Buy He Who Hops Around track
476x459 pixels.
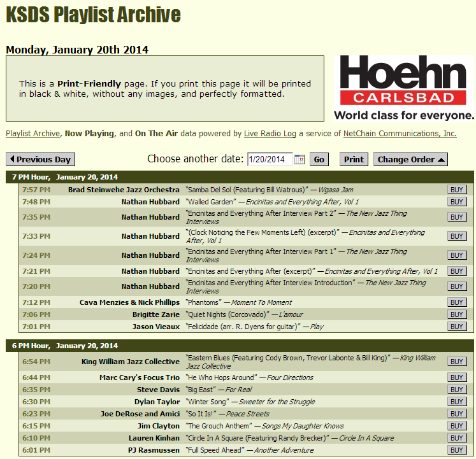[457, 378]
